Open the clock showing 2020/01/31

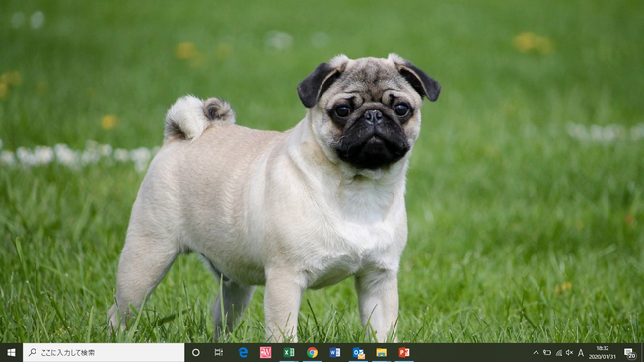tap(603, 352)
